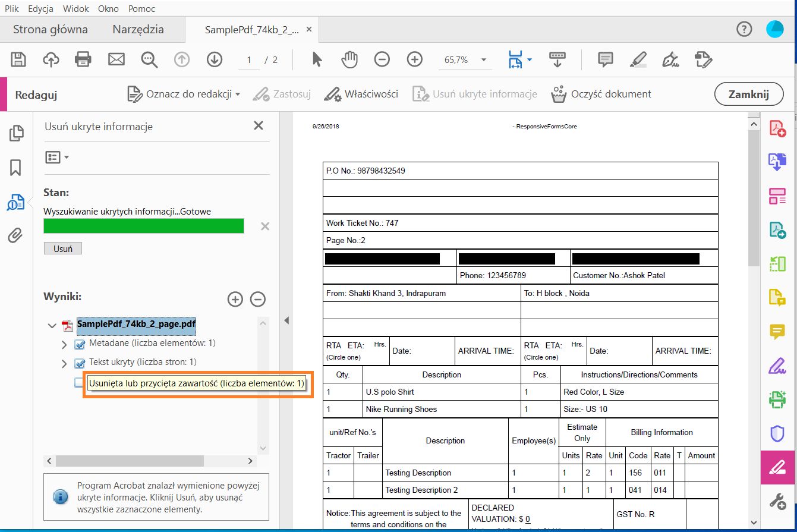Click the Zamknij button

tap(749, 94)
